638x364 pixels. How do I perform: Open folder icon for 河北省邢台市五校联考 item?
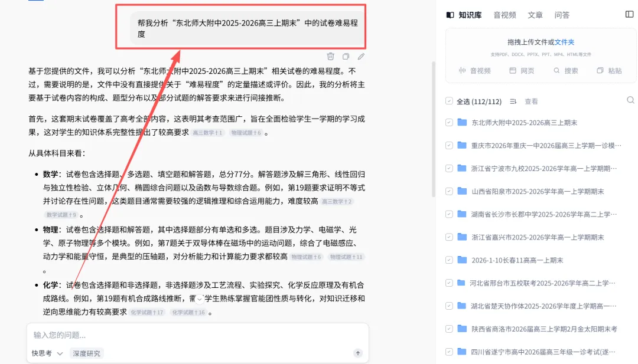461,283
